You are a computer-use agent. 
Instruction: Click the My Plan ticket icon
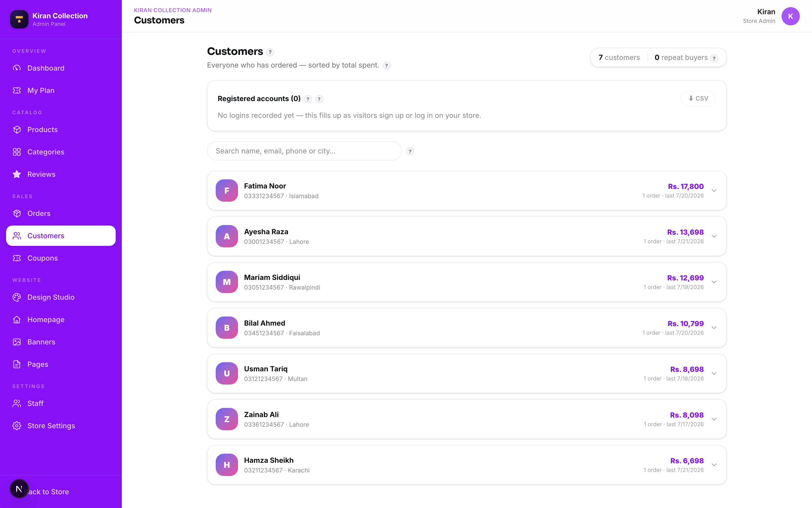[17, 90]
